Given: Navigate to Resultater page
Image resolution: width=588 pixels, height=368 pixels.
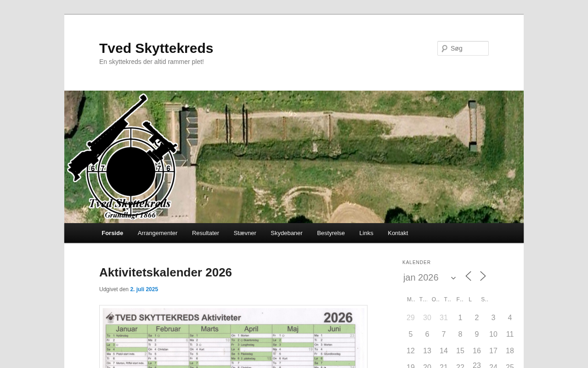Looking at the screenshot, I should pyautogui.click(x=205, y=233).
